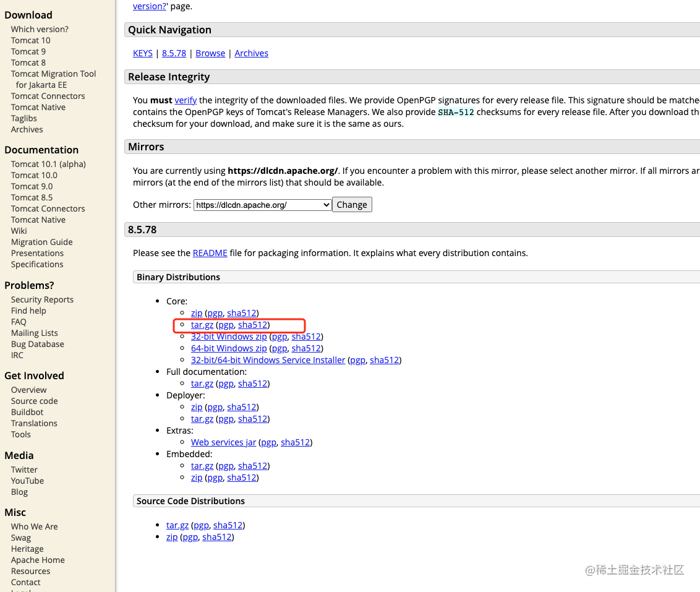The width and height of the screenshot is (700, 592).
Task: Open Bug Database
Action: pyautogui.click(x=38, y=344)
